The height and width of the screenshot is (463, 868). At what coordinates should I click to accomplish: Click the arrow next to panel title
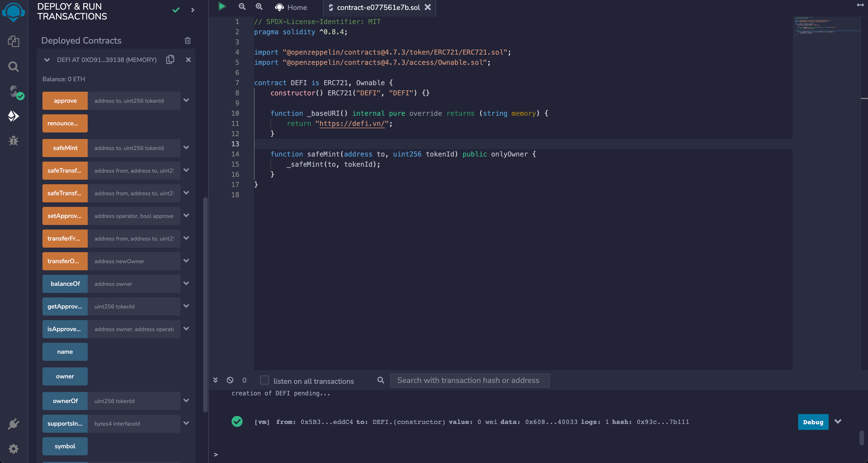point(193,10)
